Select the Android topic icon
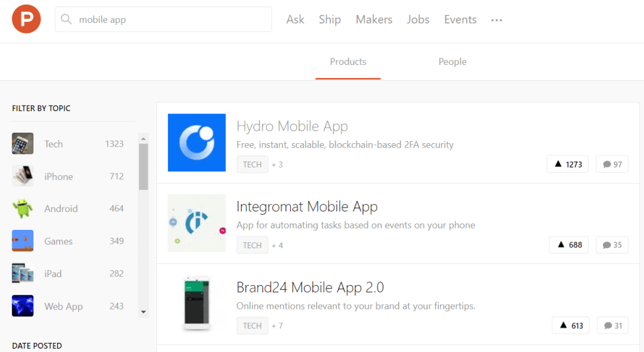The height and width of the screenshot is (352, 644). [x=22, y=209]
